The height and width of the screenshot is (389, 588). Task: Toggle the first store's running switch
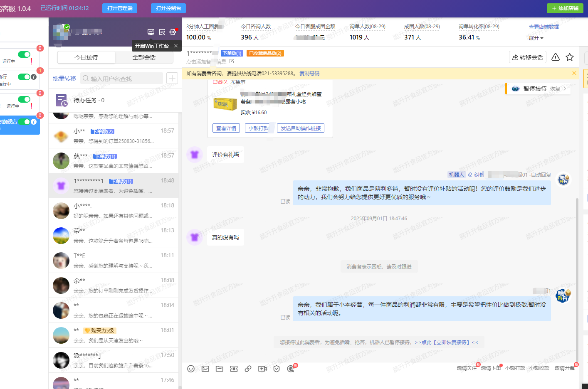point(24,54)
